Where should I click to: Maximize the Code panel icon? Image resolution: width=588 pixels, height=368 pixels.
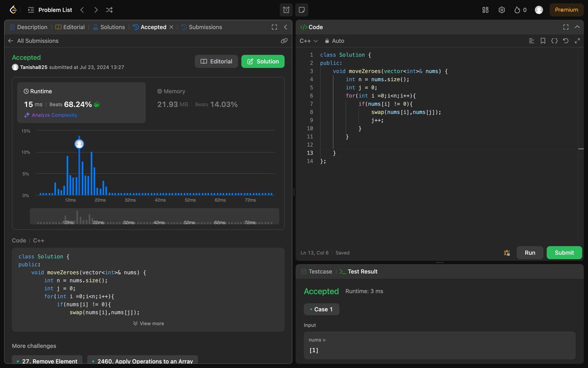click(x=566, y=27)
